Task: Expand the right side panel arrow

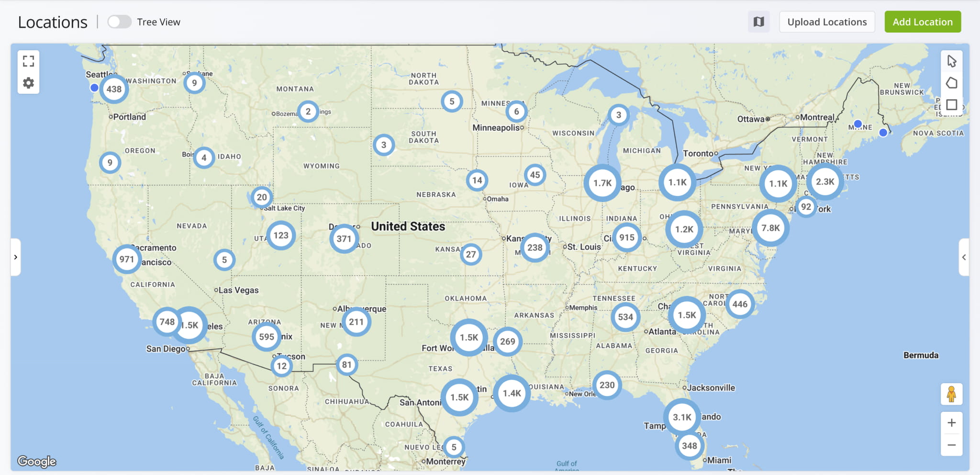Action: tap(964, 257)
